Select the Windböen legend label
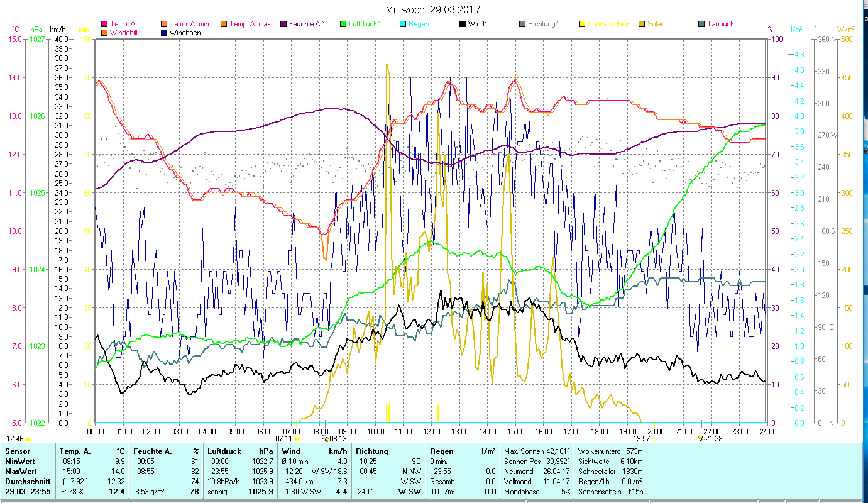This screenshot has width=868, height=503. pyautogui.click(x=185, y=33)
